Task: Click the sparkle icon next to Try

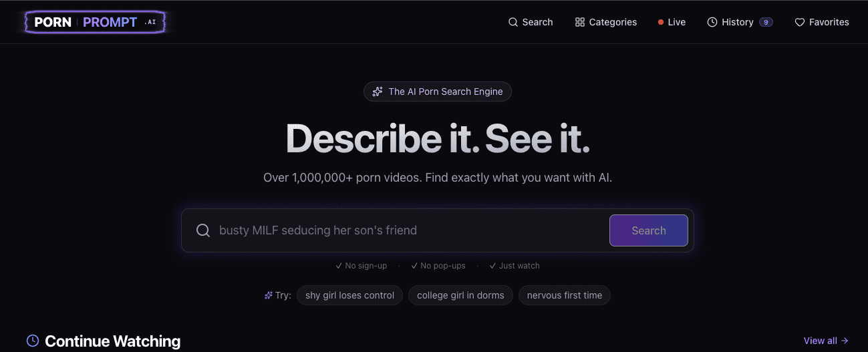Action: [x=269, y=295]
